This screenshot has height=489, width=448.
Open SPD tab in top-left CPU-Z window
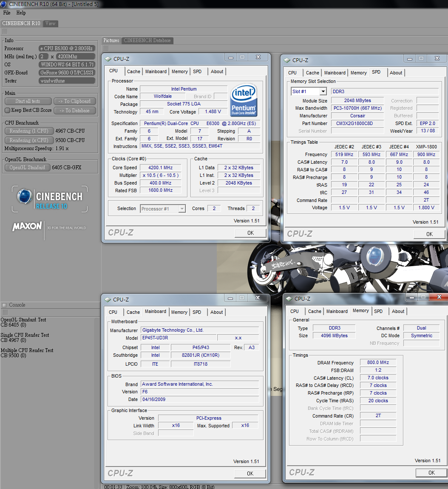[197, 71]
